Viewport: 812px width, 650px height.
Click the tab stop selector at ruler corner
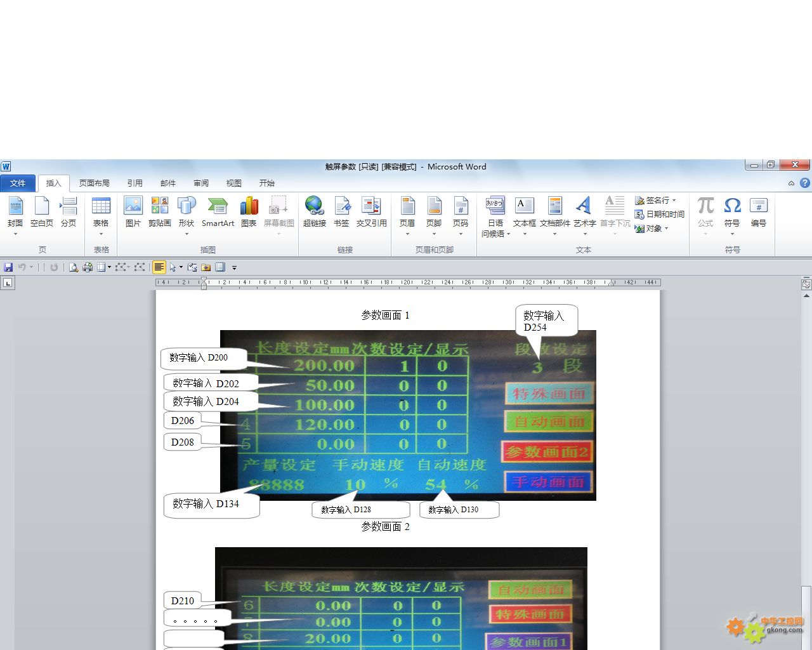tap(8, 283)
